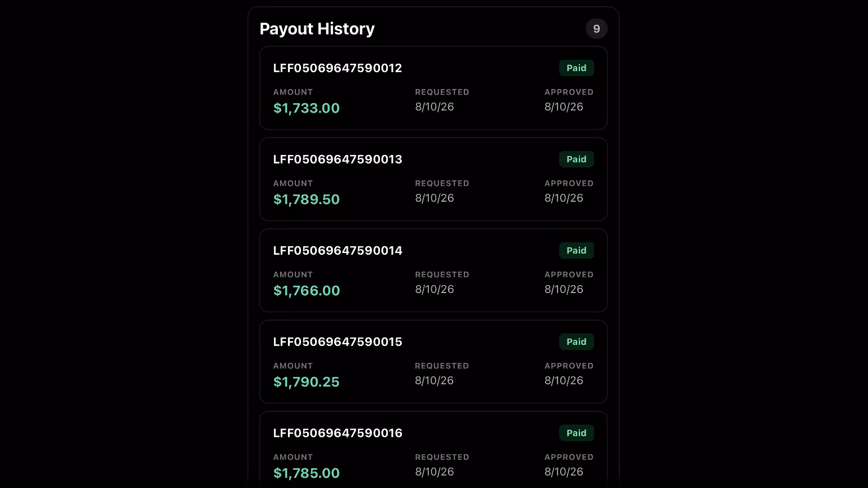Screen dimensions: 868x488
Task: Click approved date of the $1,789.50 payout
Action: (x=564, y=198)
